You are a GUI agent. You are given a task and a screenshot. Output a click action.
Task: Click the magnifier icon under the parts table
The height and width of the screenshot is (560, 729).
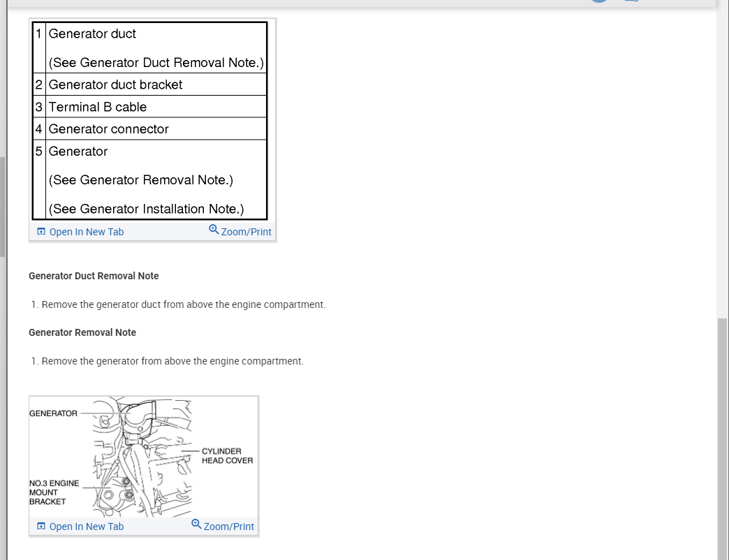pyautogui.click(x=214, y=230)
